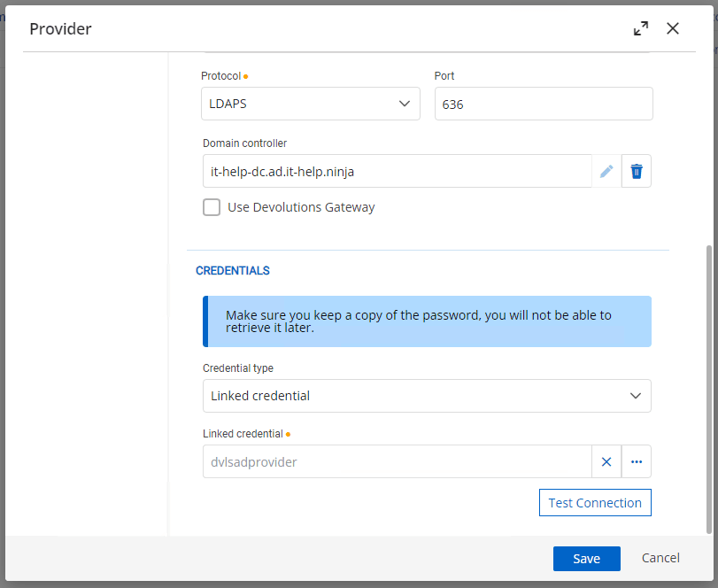Click the dvlsadprovider linked credential field
This screenshot has width=718, height=588.
point(397,461)
